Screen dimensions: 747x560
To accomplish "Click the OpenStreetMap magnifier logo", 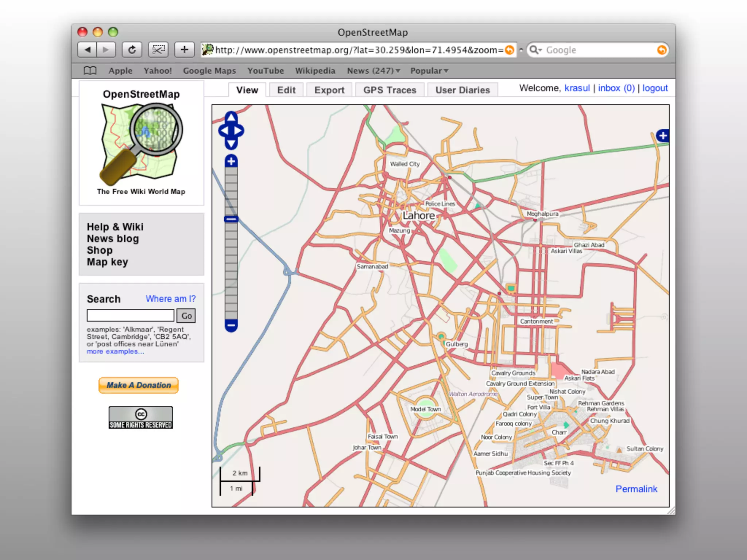I will 142,144.
